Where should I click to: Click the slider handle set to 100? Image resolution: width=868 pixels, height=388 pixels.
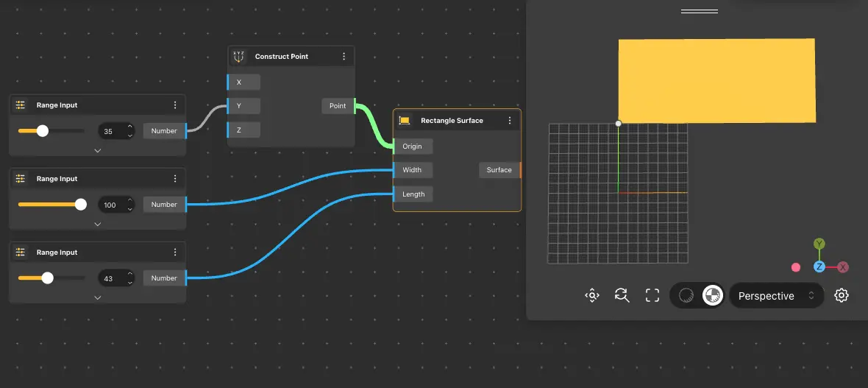(81, 205)
